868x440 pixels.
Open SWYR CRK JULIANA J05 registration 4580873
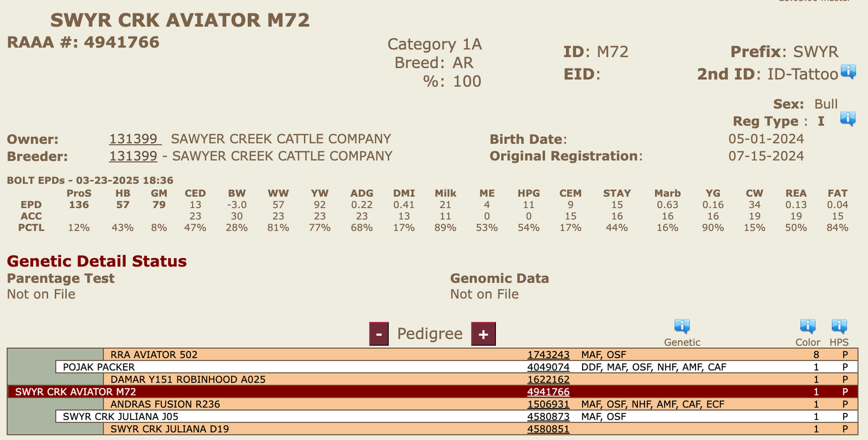[x=548, y=417]
